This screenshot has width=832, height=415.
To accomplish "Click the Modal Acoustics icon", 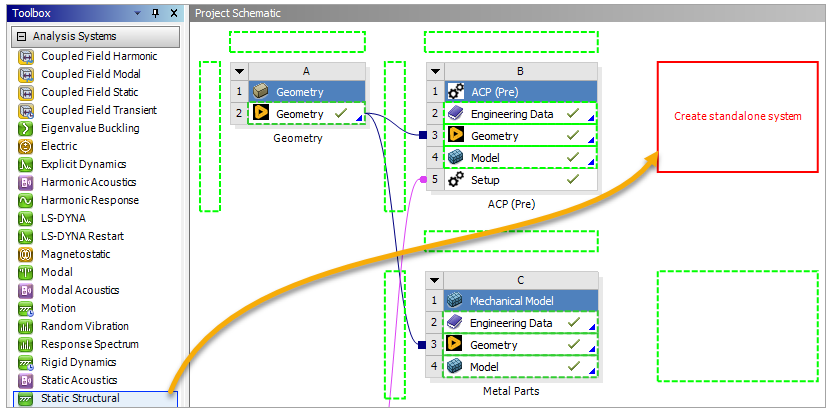I will [25, 290].
